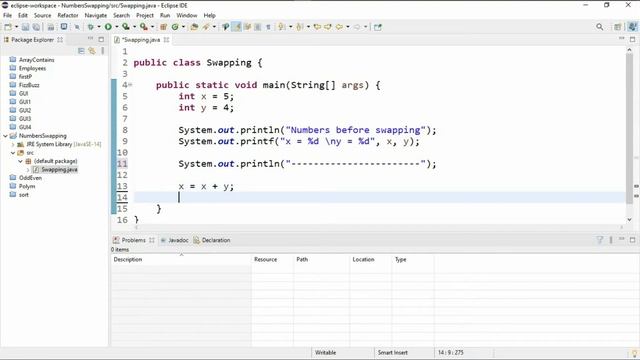640x360 pixels.
Task: Toggle Link with Editor in Package Explorer
Action: pos(92,51)
